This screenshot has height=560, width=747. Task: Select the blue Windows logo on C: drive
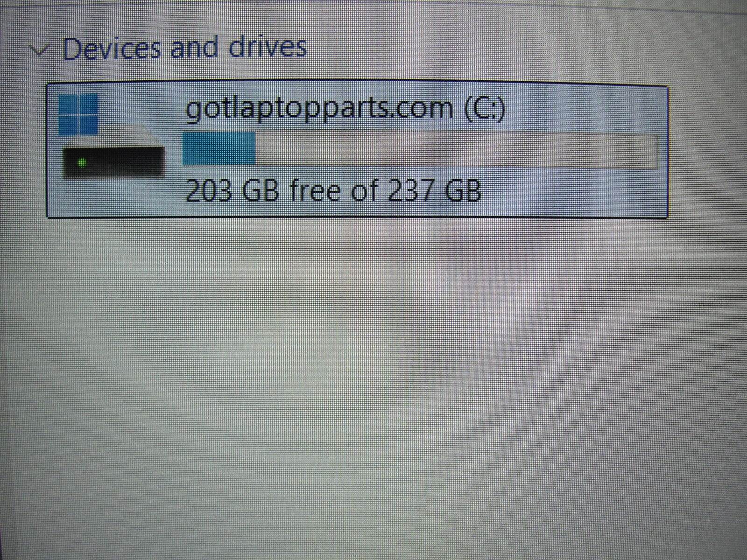[78, 114]
